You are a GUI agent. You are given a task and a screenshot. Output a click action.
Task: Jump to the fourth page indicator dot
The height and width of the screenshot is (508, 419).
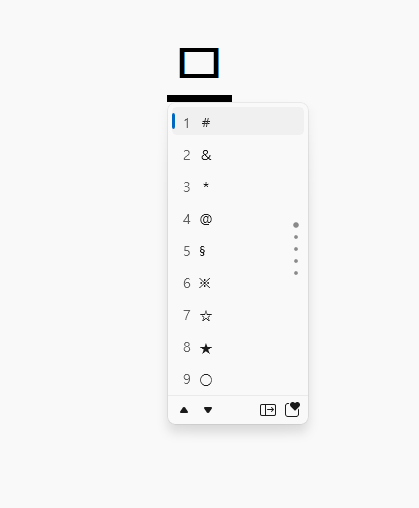(x=296, y=261)
